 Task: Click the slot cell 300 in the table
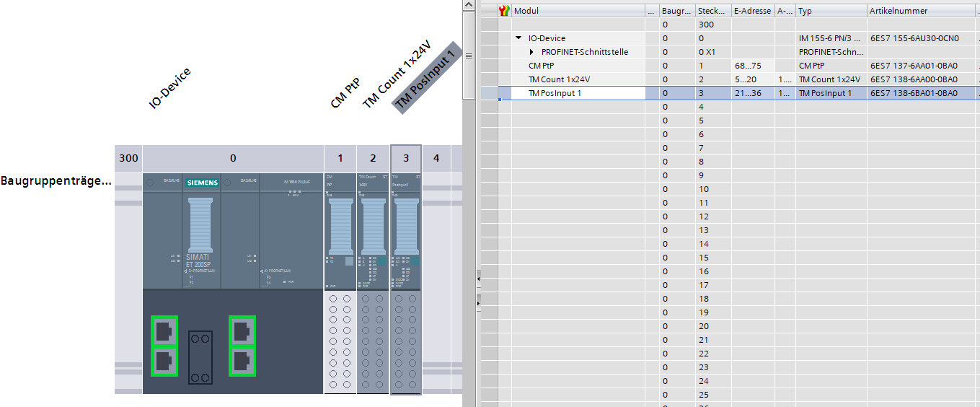coord(712,25)
